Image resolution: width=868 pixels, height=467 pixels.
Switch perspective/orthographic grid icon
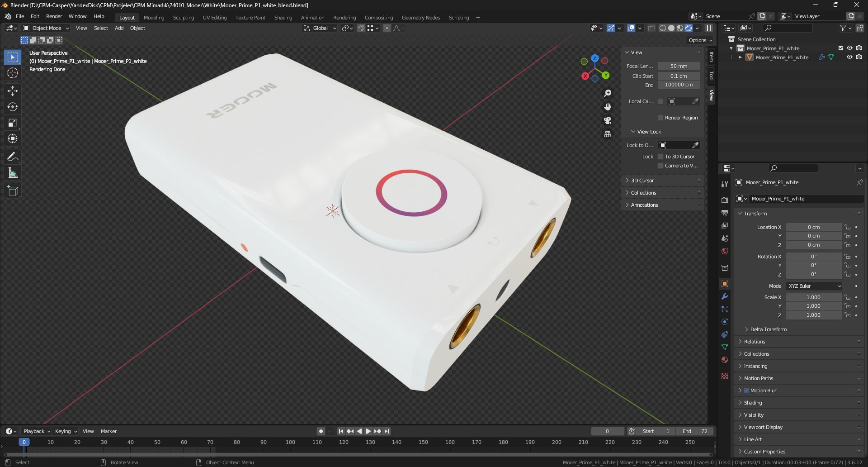tap(608, 134)
